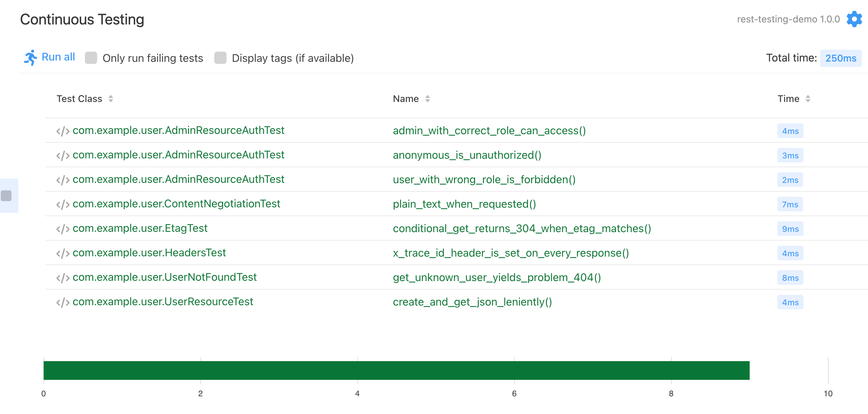
Task: Sort table by Test Class column arrows
Action: (111, 99)
